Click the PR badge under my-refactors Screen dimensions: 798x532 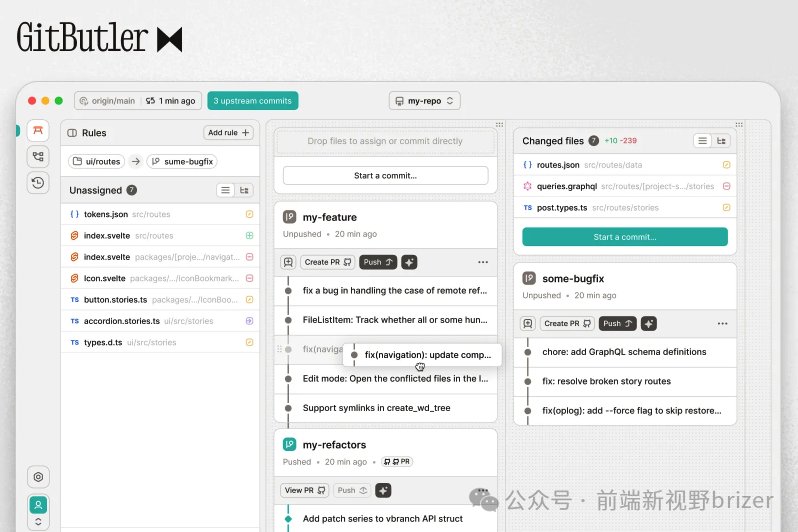tap(397, 462)
